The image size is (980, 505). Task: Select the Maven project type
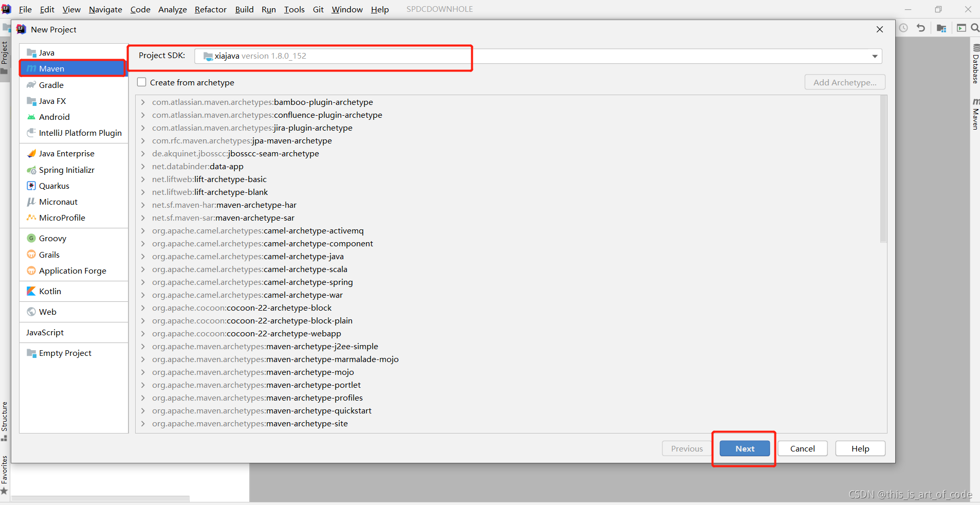[73, 68]
